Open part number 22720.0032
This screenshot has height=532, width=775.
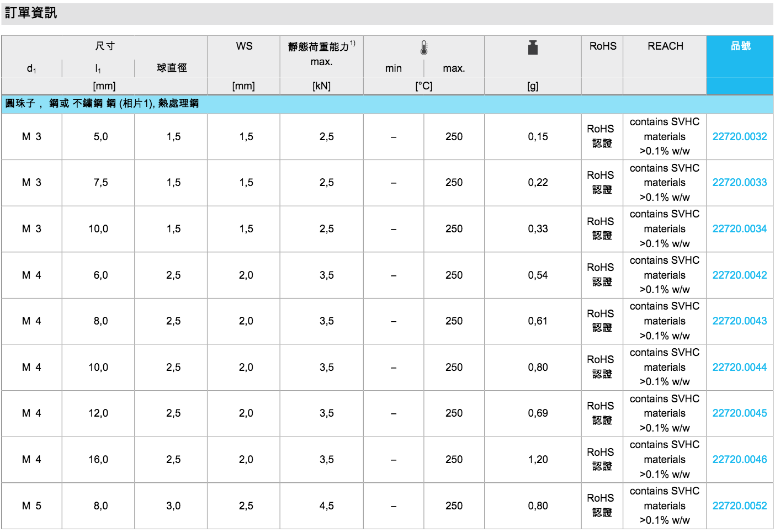tap(739, 137)
